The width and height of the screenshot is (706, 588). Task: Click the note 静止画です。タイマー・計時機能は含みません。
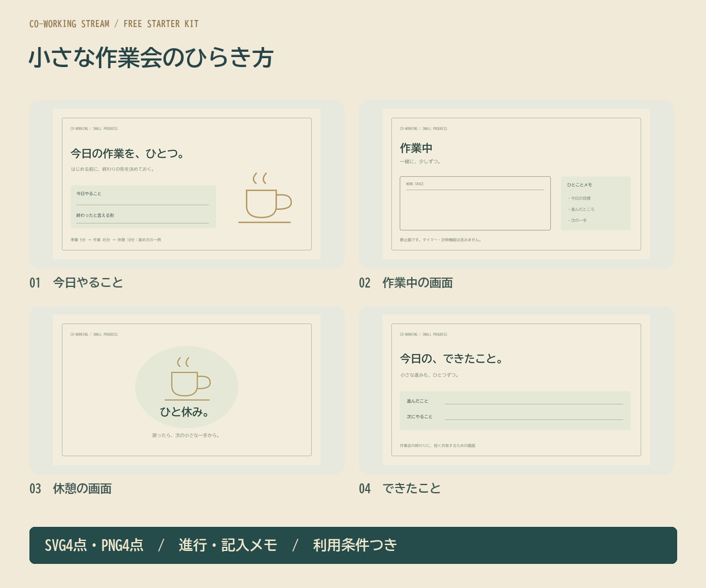point(441,240)
